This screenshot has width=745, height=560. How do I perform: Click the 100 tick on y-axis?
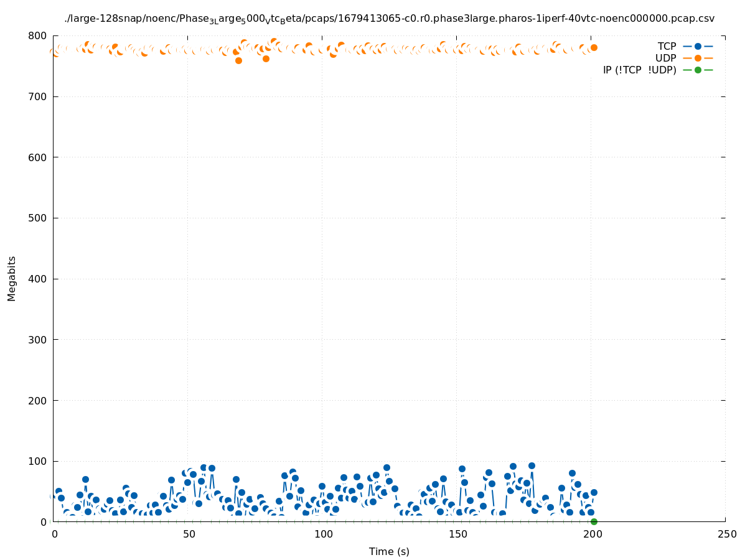[x=39, y=461]
